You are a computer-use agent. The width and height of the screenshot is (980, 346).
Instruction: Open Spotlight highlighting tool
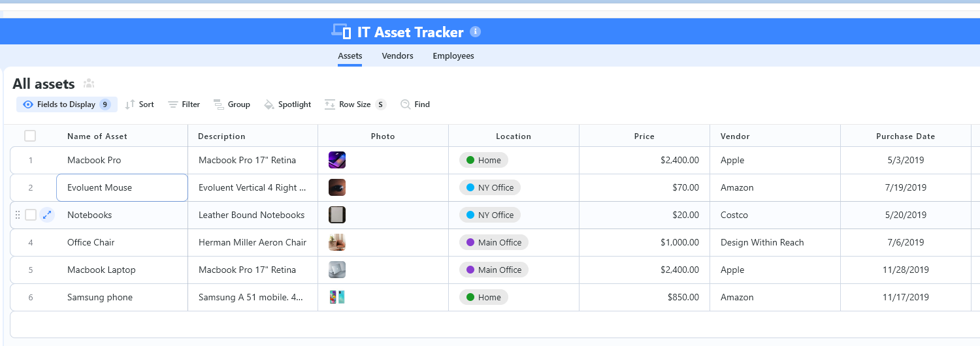coord(287,104)
